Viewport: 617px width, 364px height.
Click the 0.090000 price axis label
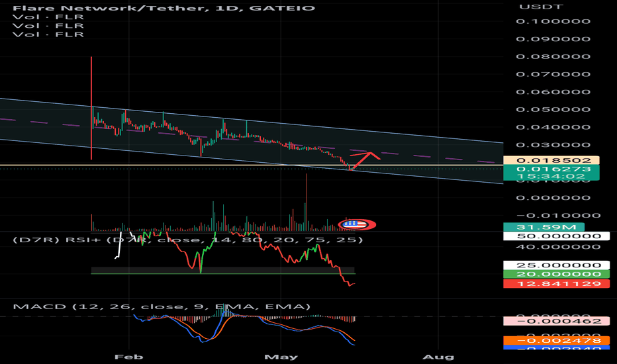tap(553, 39)
